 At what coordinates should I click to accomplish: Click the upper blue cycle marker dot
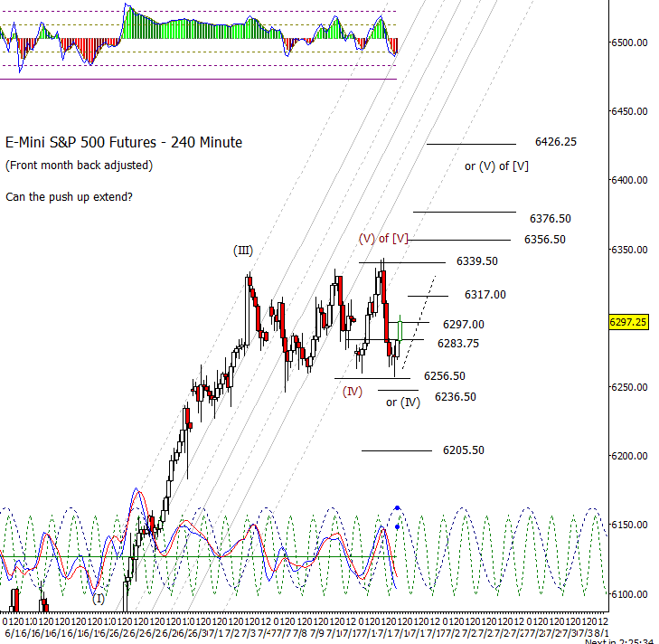(x=398, y=508)
